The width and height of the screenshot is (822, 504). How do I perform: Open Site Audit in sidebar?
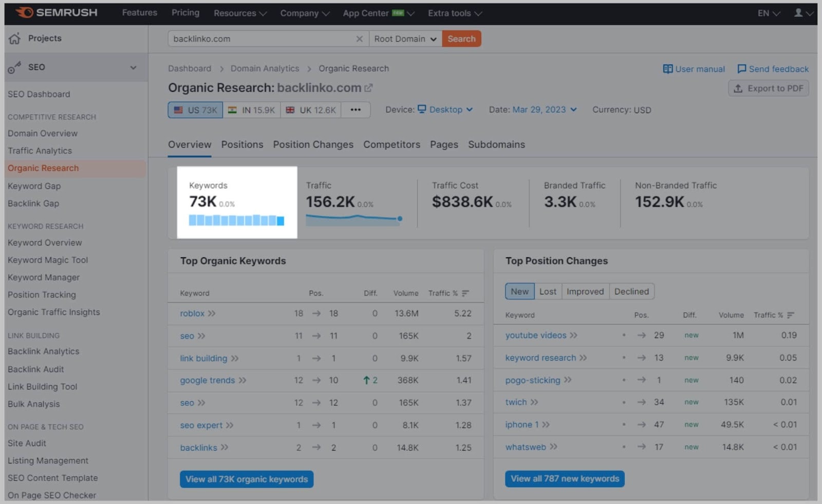click(x=27, y=443)
